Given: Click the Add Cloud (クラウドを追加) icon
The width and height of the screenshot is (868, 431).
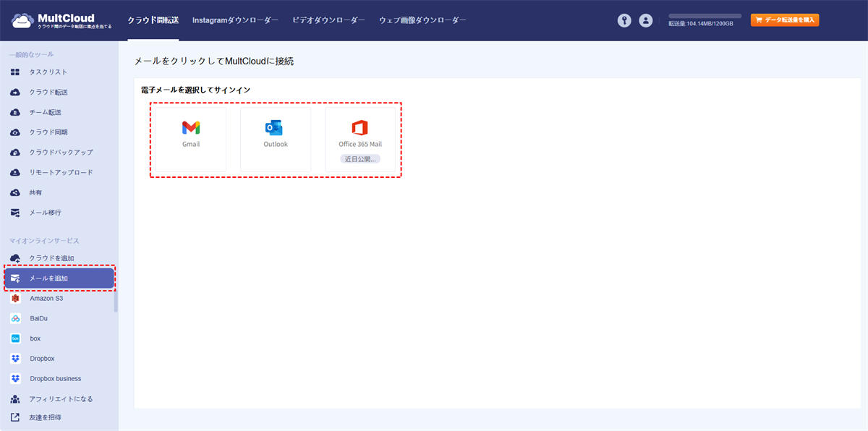Looking at the screenshot, I should pos(15,258).
